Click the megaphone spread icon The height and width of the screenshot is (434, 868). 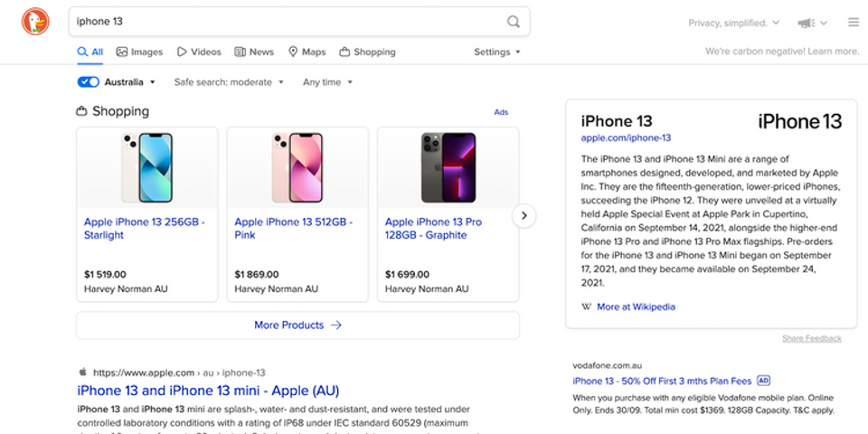tap(807, 23)
